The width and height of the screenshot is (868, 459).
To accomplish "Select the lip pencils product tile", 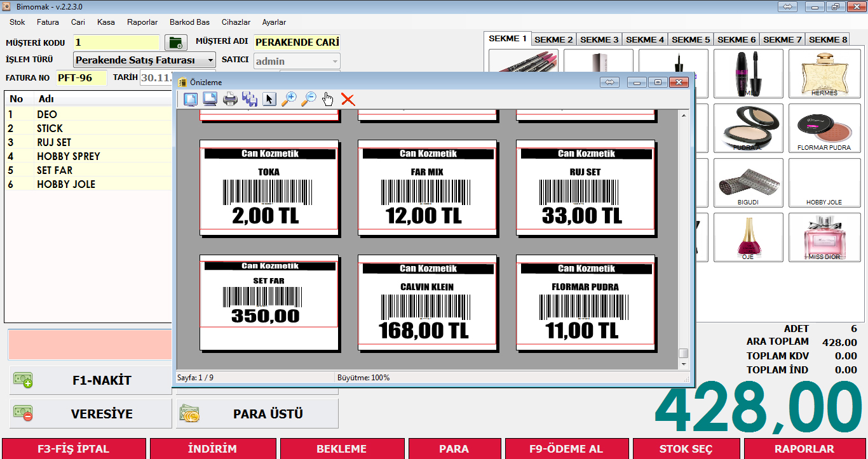I will point(524,61).
